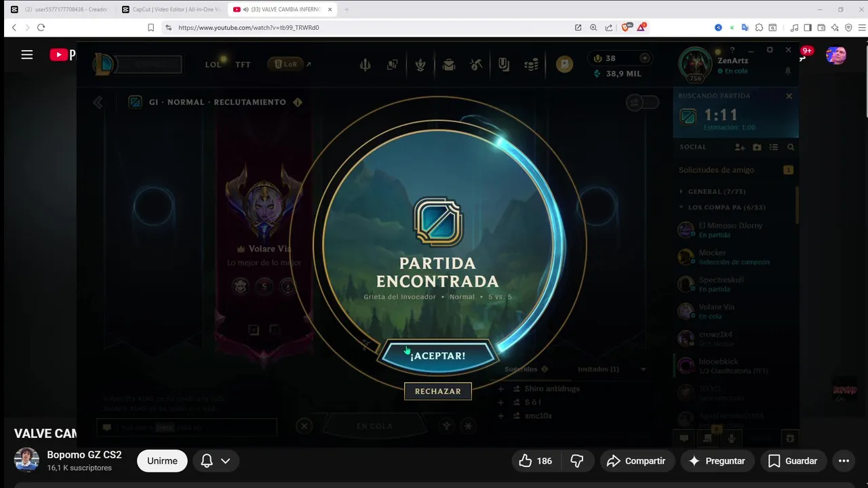Select friend Spectreskull in friends list
The width and height of the screenshot is (868, 488).
click(x=735, y=284)
